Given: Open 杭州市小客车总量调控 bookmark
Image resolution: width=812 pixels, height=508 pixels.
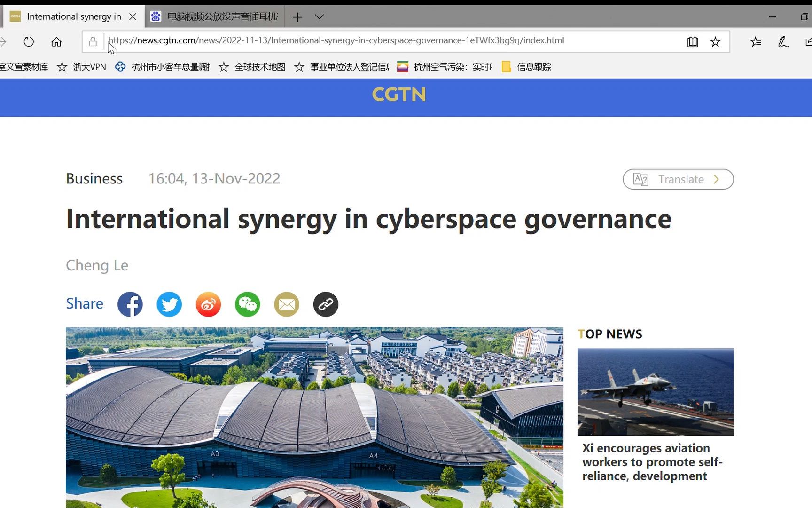Looking at the screenshot, I should click(163, 67).
